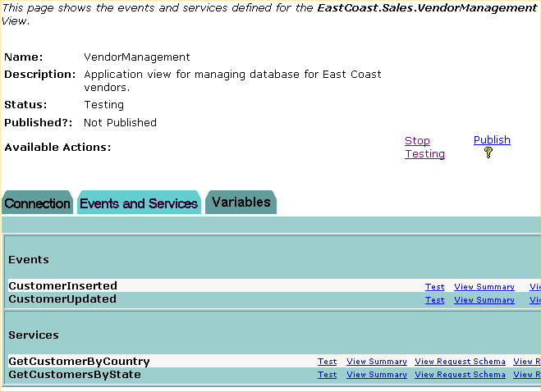Test the CustomerUpdated event
Image resolution: width=541 pixels, height=392 pixels.
[434, 300]
